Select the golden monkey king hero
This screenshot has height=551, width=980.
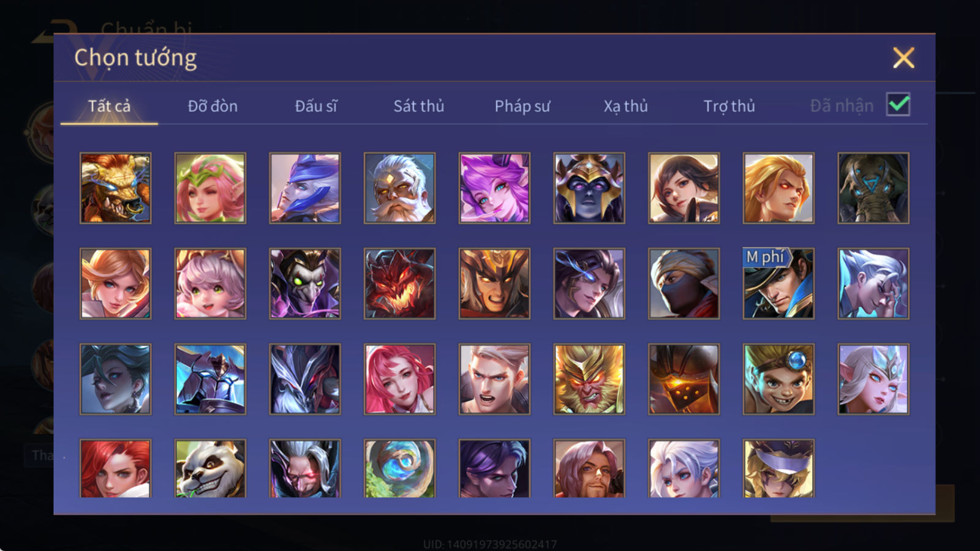(589, 379)
